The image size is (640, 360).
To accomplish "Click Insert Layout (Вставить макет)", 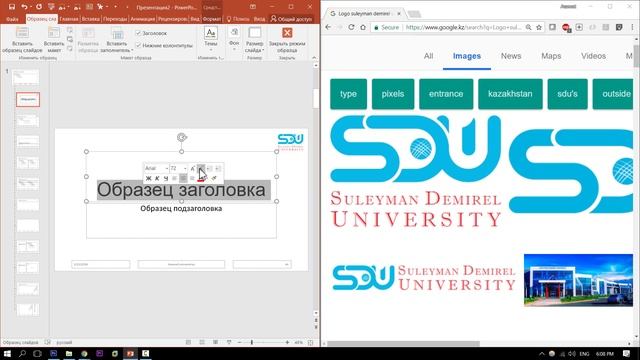I will [x=53, y=40].
